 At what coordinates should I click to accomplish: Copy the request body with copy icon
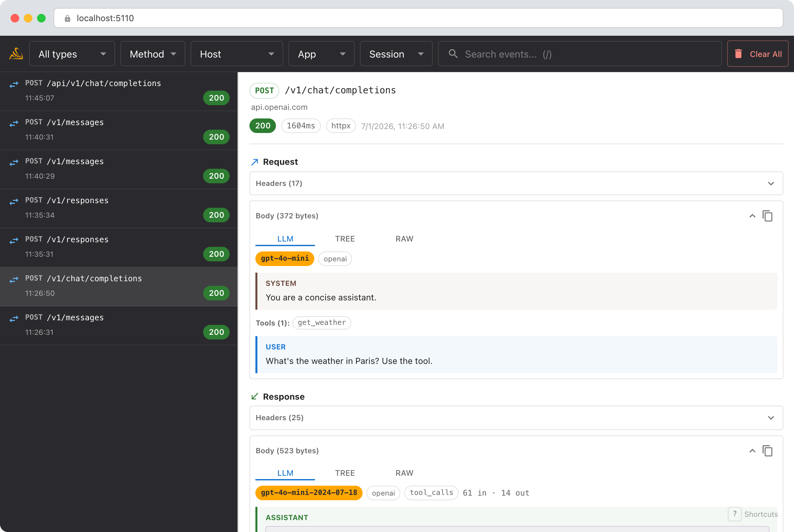pos(768,216)
